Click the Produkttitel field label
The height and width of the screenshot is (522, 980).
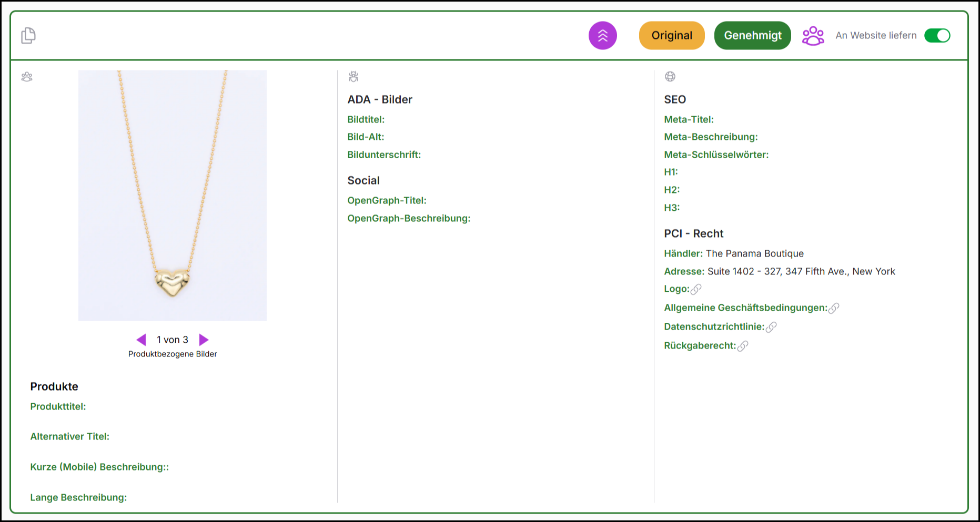[58, 406]
